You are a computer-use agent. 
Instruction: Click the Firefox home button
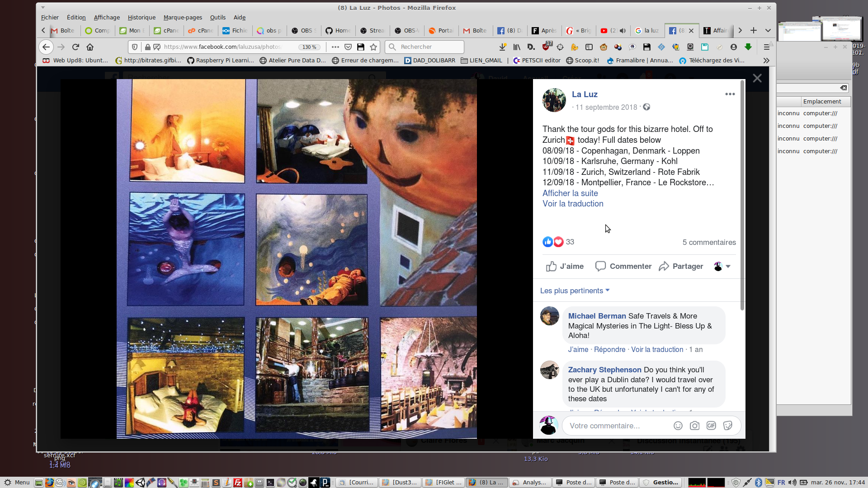(x=90, y=47)
